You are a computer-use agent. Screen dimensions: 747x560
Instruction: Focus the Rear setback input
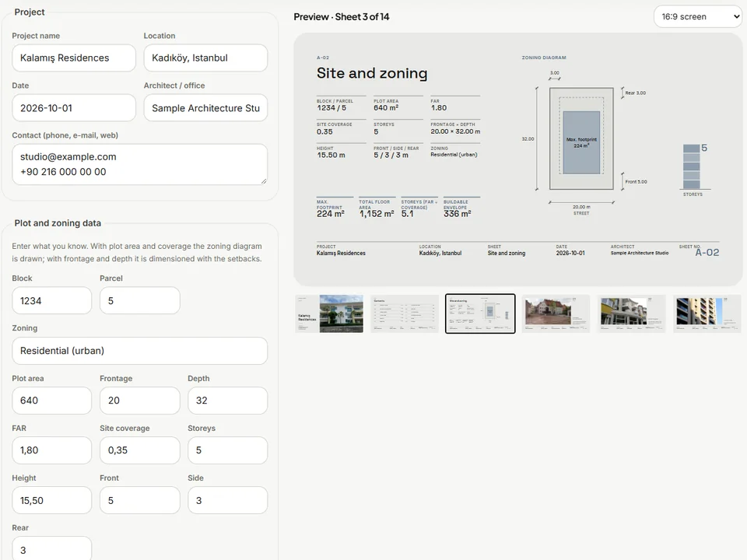52,548
